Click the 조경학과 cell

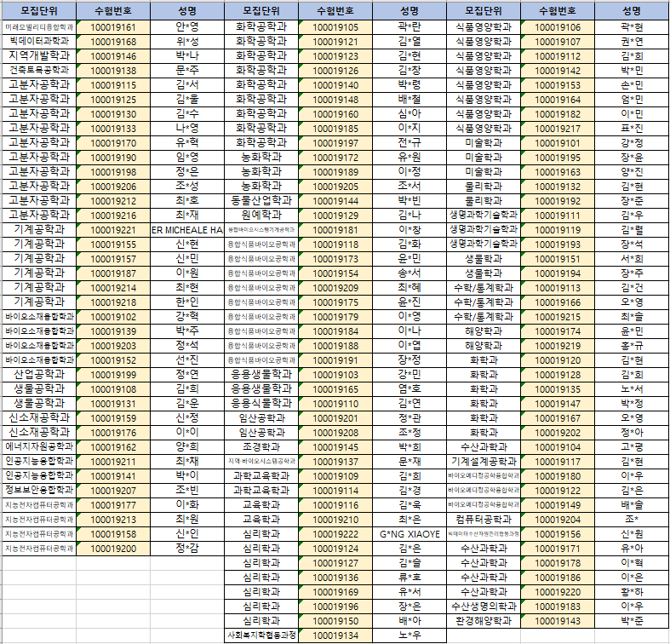pyautogui.click(x=261, y=447)
